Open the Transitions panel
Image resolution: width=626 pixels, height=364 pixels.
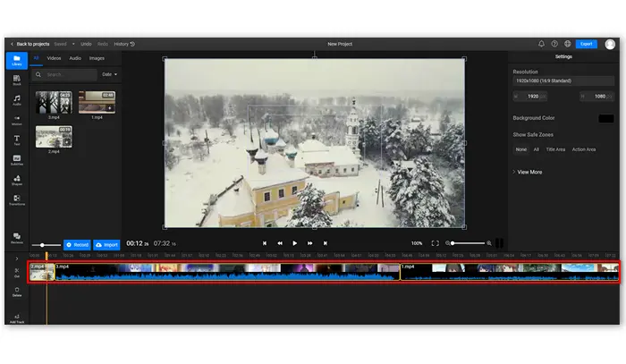(x=17, y=200)
